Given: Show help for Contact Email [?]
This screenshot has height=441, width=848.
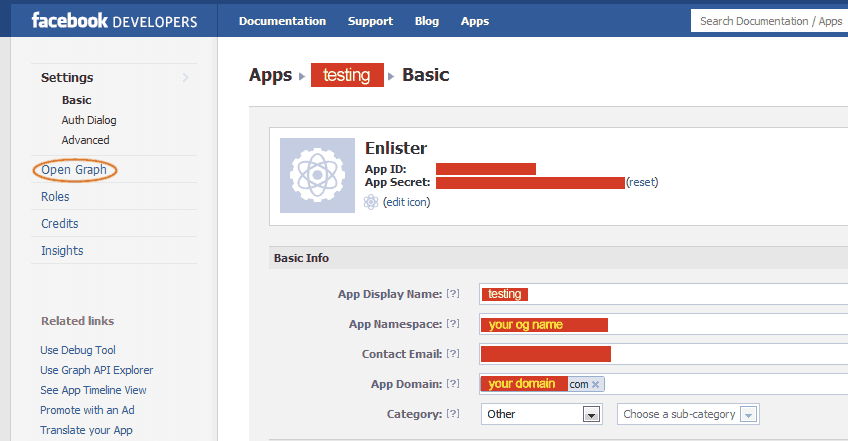Looking at the screenshot, I should click(x=453, y=353).
